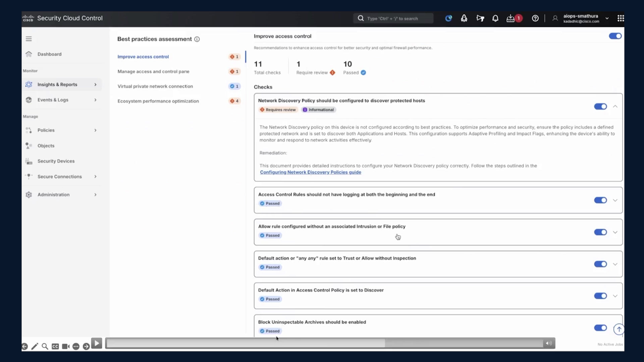Click the search field in top bar
Screen dimensions: 644x362
393,18
